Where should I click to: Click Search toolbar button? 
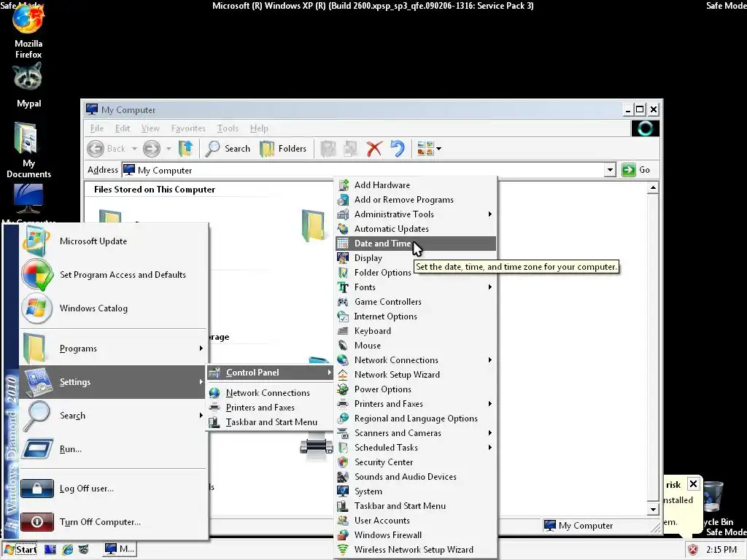pos(228,149)
